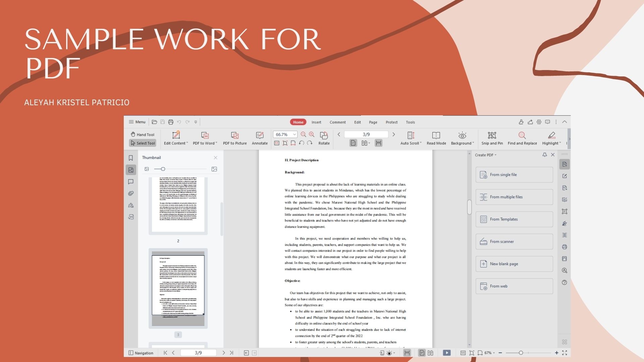644x362 pixels.
Task: Toggle Read Mode view
Action: click(436, 138)
